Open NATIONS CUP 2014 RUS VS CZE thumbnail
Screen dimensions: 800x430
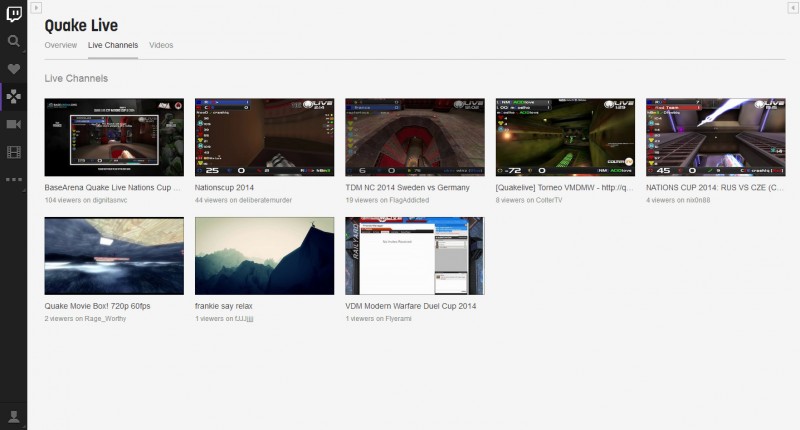(x=715, y=137)
